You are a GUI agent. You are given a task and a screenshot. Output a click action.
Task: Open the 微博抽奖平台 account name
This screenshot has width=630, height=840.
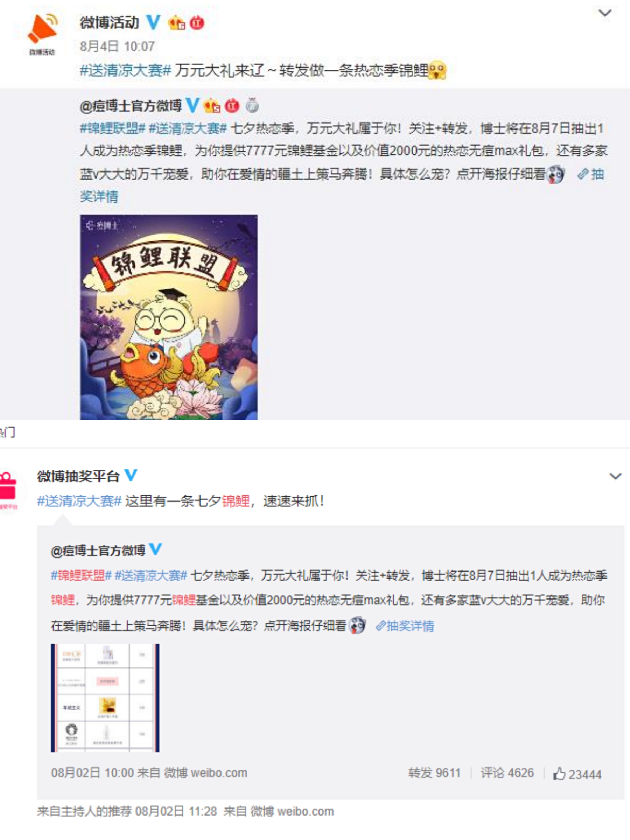[x=78, y=476]
